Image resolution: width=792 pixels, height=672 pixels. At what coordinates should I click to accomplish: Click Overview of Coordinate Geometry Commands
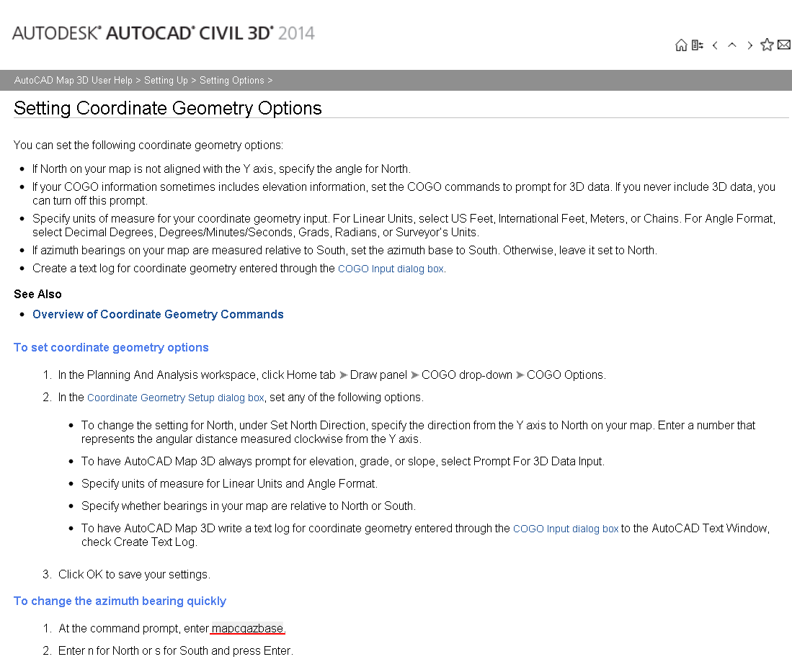pyautogui.click(x=158, y=314)
